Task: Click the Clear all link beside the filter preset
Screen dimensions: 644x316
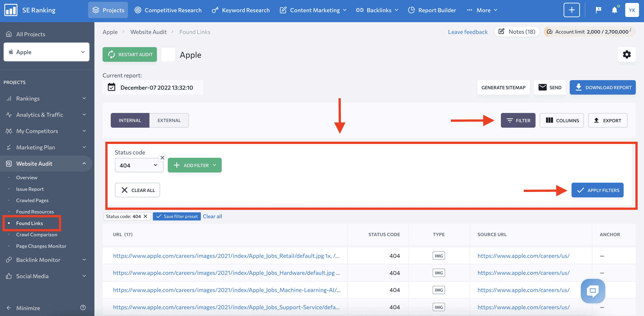Action: [x=212, y=216]
